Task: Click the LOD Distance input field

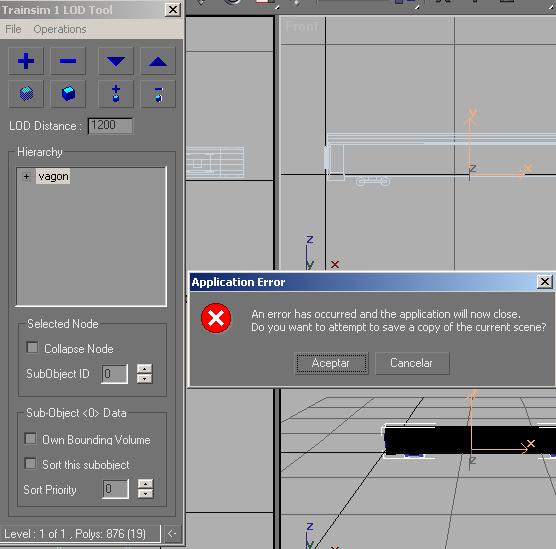Action: pyautogui.click(x=110, y=126)
